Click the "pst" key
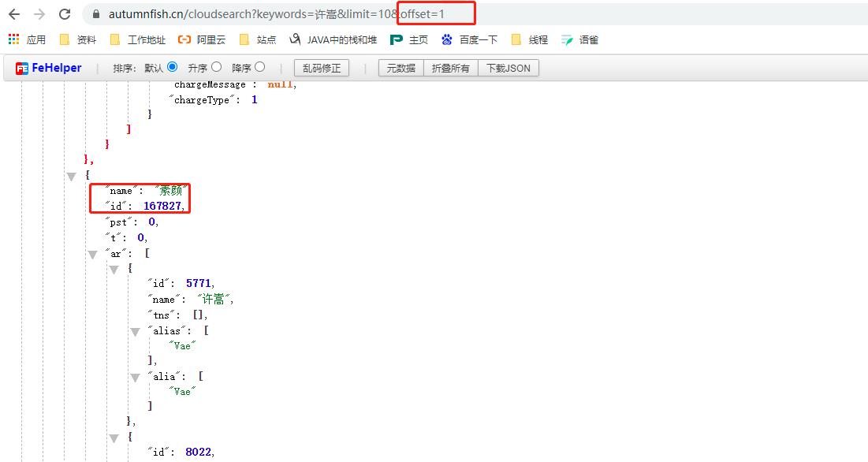The width and height of the screenshot is (868, 462). pyautogui.click(x=118, y=222)
